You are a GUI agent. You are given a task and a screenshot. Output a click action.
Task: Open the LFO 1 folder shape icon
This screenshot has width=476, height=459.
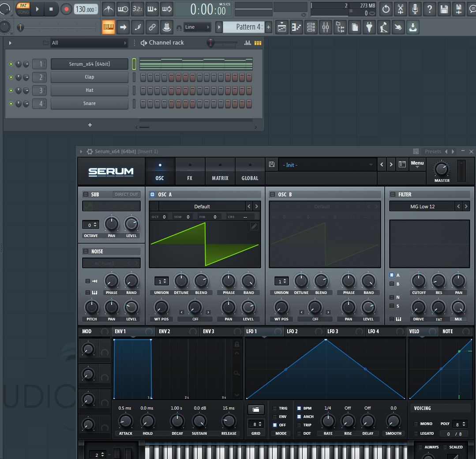256,410
